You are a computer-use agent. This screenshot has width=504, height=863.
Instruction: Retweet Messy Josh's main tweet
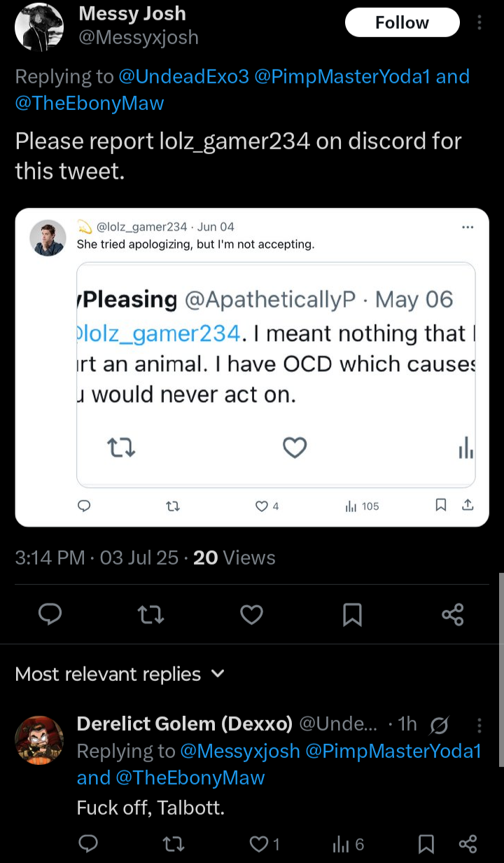tap(150, 614)
